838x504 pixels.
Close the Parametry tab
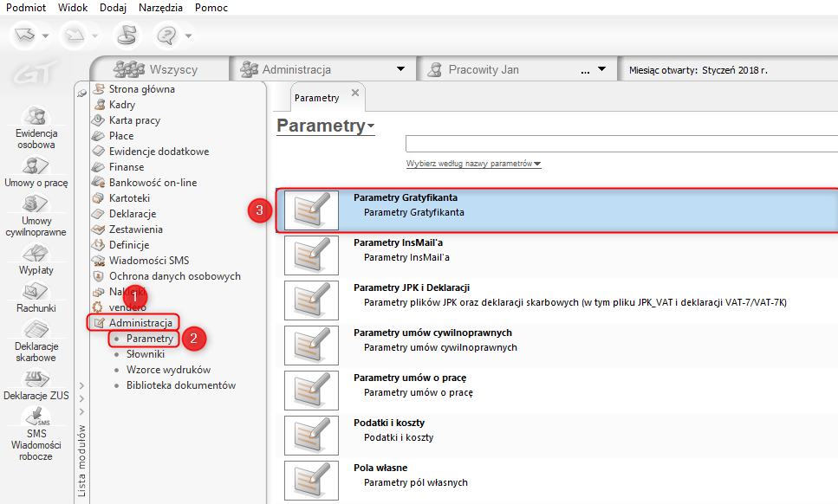tap(354, 93)
